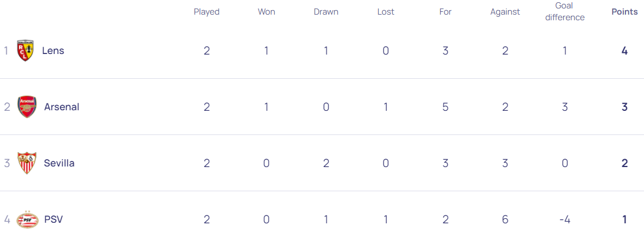This screenshot has width=644, height=243.
Task: Click the PSV club crest icon
Action: pos(27,219)
